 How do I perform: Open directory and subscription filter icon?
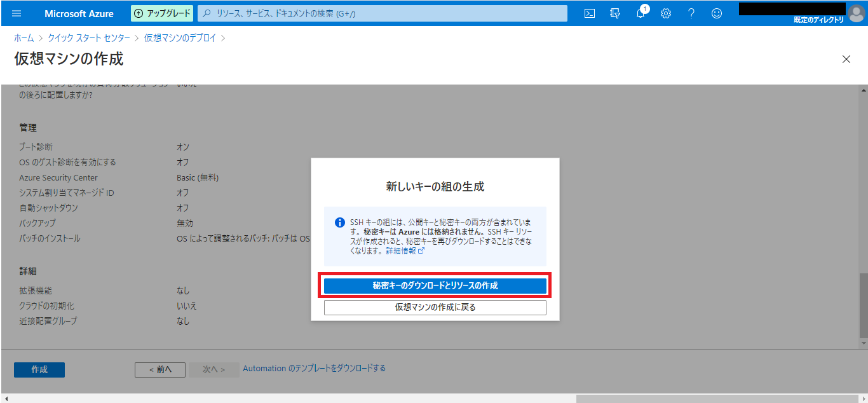click(x=615, y=13)
